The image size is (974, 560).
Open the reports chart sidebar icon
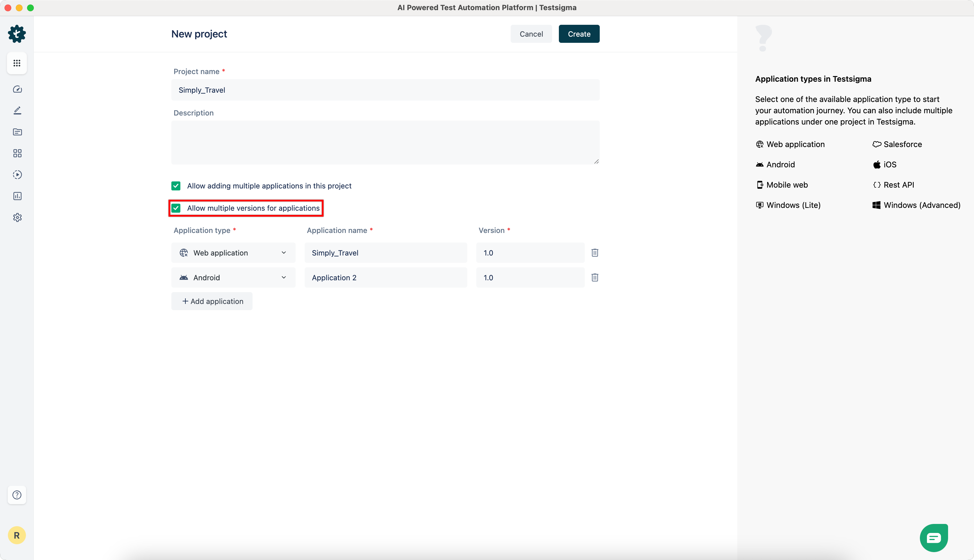(x=17, y=196)
